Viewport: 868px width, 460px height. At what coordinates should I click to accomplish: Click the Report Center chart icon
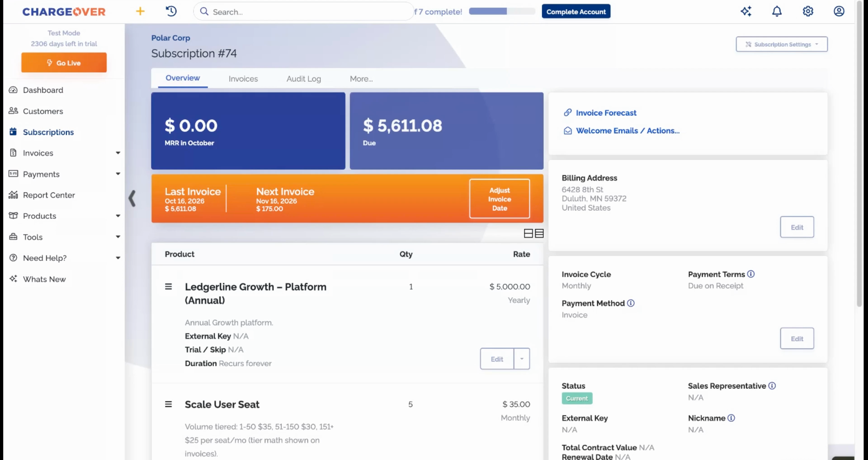(x=13, y=195)
